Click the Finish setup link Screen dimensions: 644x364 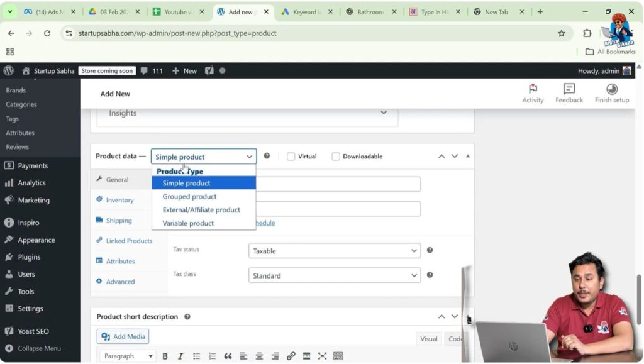611,92
